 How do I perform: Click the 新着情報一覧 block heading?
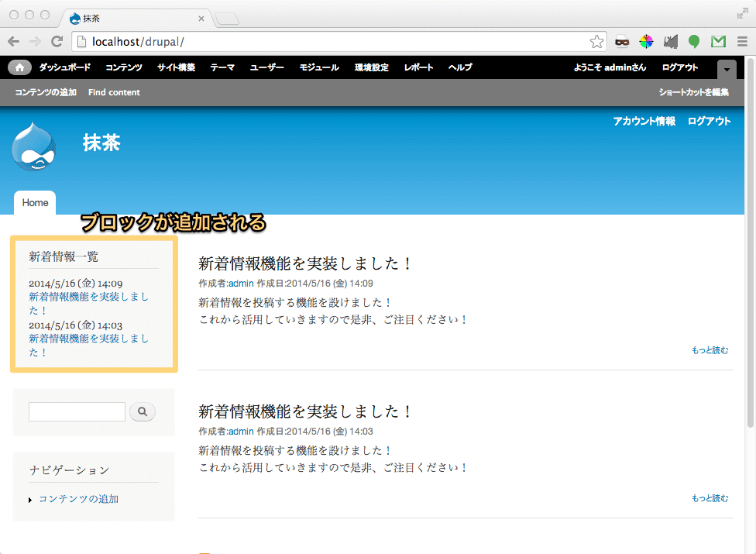[x=64, y=256]
